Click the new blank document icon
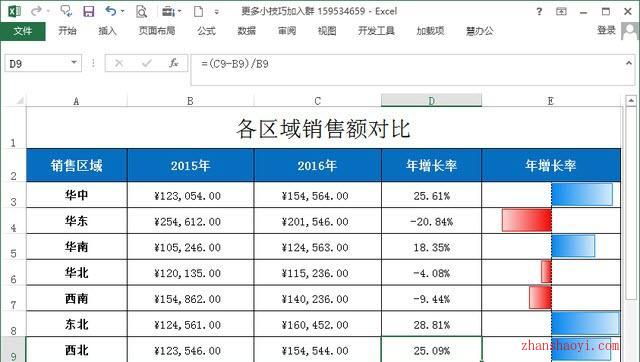 pos(198,11)
